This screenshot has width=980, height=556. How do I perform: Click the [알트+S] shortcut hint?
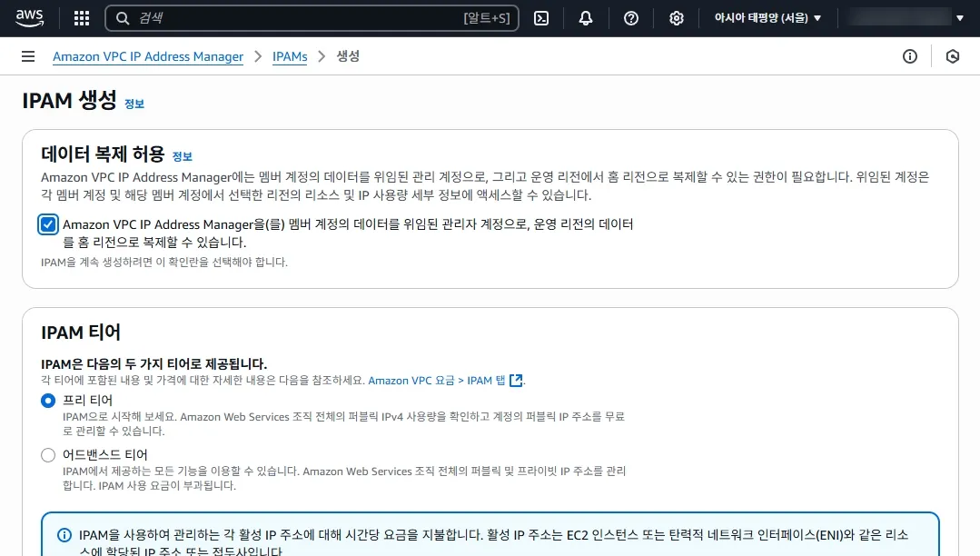[x=486, y=18]
